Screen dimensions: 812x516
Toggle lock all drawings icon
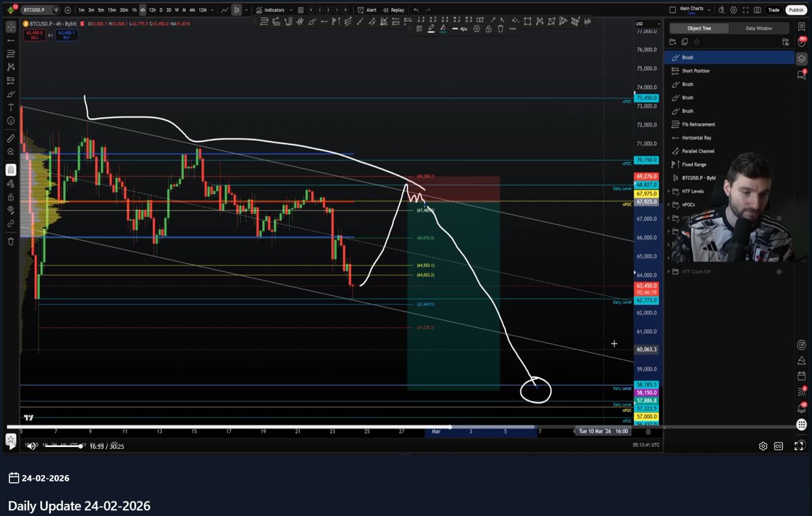(x=10, y=196)
